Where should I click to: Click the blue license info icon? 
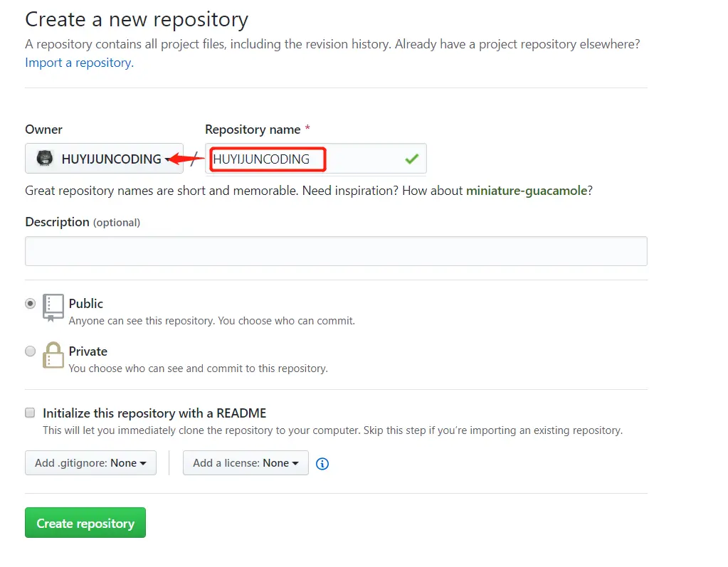(322, 464)
